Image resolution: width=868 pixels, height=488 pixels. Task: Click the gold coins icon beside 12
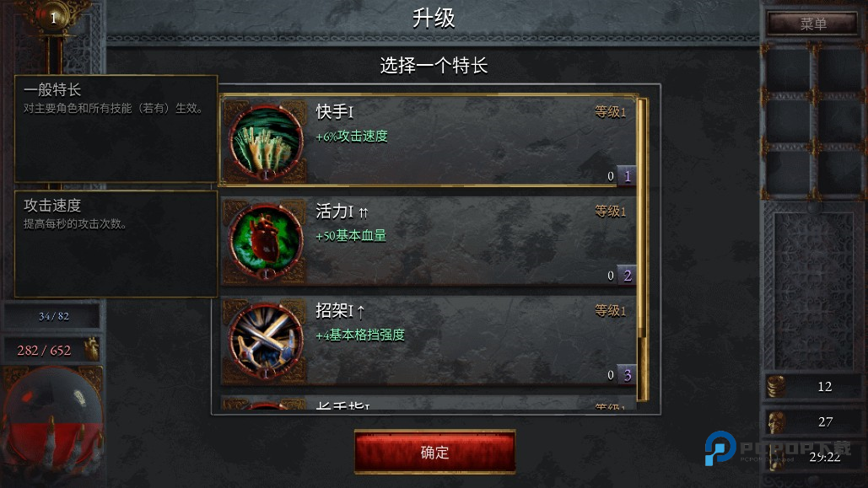coord(776,386)
